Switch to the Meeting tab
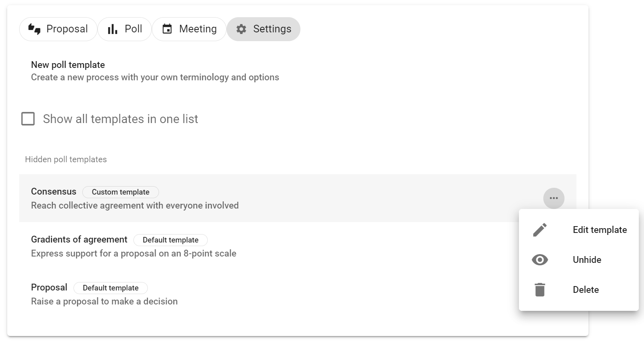The height and width of the screenshot is (342, 644). pyautogui.click(x=189, y=29)
